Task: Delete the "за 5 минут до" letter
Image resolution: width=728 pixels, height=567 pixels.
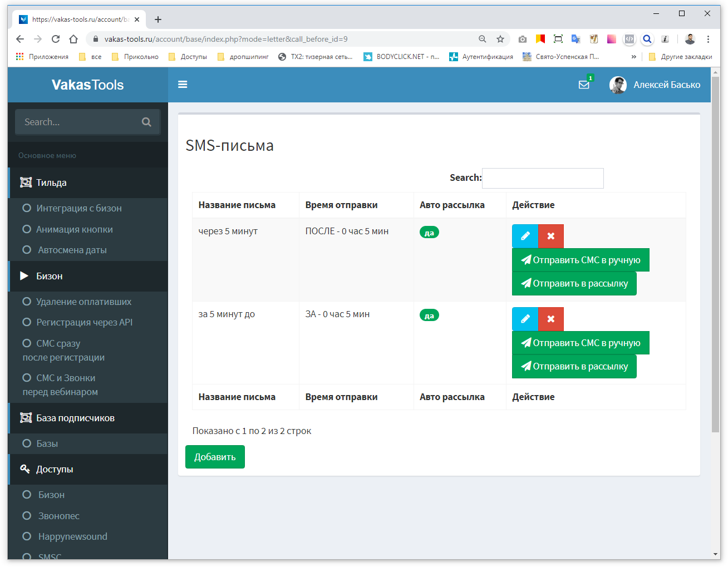Action: (x=551, y=319)
